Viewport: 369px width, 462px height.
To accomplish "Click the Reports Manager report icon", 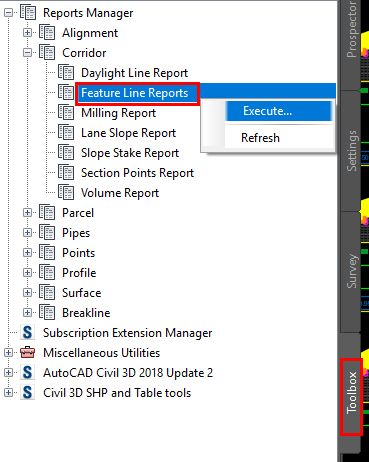I will pos(28,13).
